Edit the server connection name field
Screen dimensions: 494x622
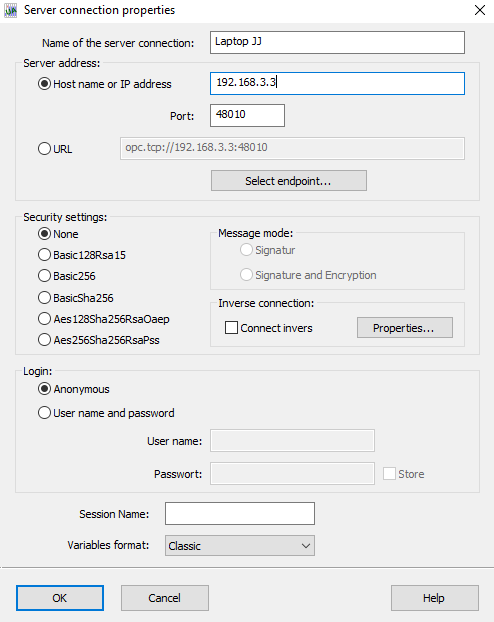[x=337, y=42]
